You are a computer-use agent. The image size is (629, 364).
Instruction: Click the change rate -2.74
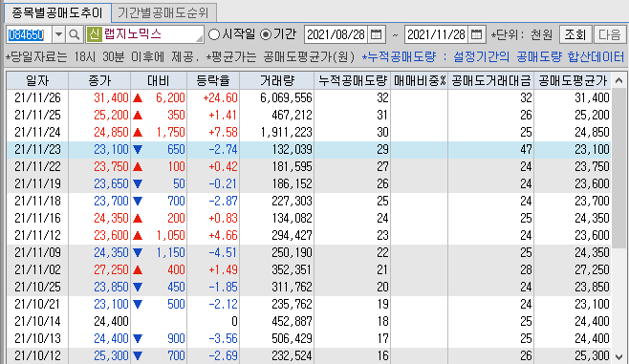pyautogui.click(x=223, y=150)
